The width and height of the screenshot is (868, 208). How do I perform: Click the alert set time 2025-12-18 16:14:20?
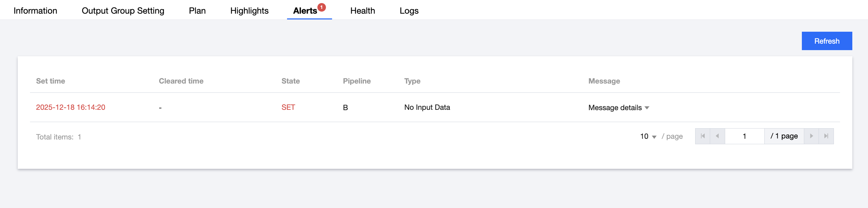[71, 107]
